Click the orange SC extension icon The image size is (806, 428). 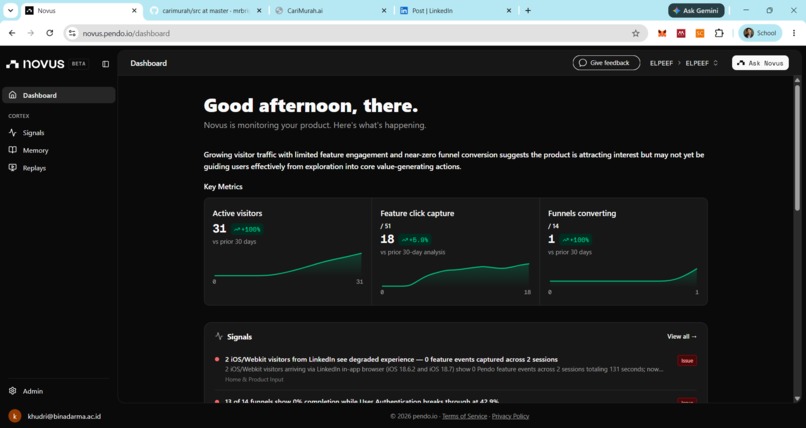[x=700, y=33]
